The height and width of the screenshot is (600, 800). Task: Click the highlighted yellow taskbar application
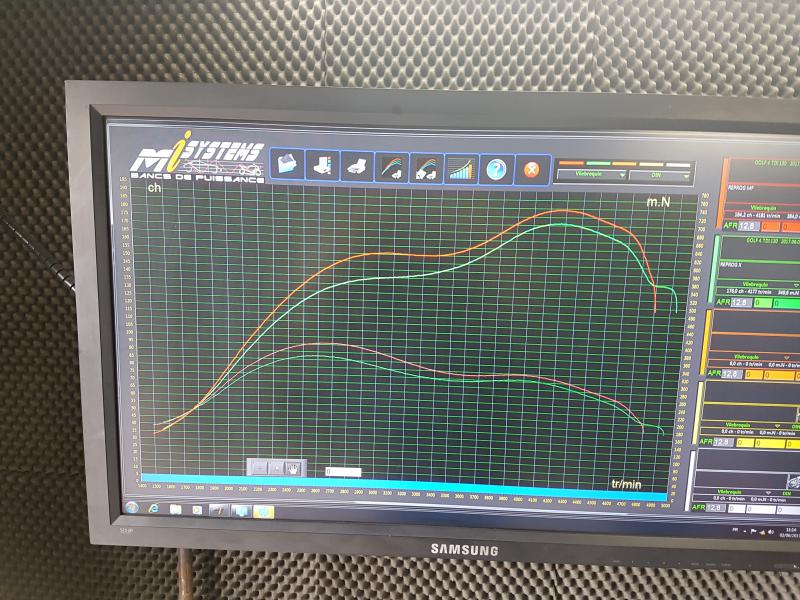point(263,512)
